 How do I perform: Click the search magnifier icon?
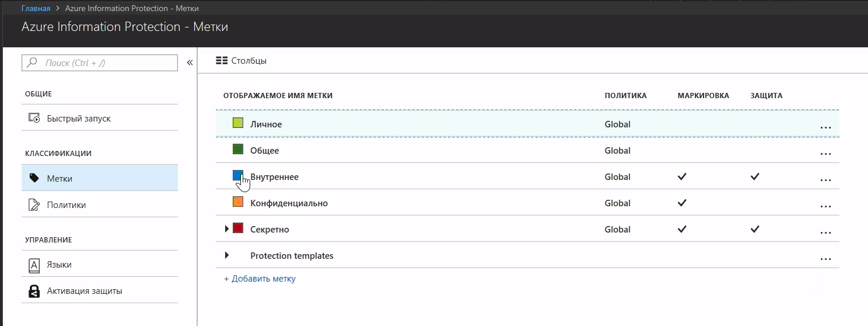pos(32,63)
